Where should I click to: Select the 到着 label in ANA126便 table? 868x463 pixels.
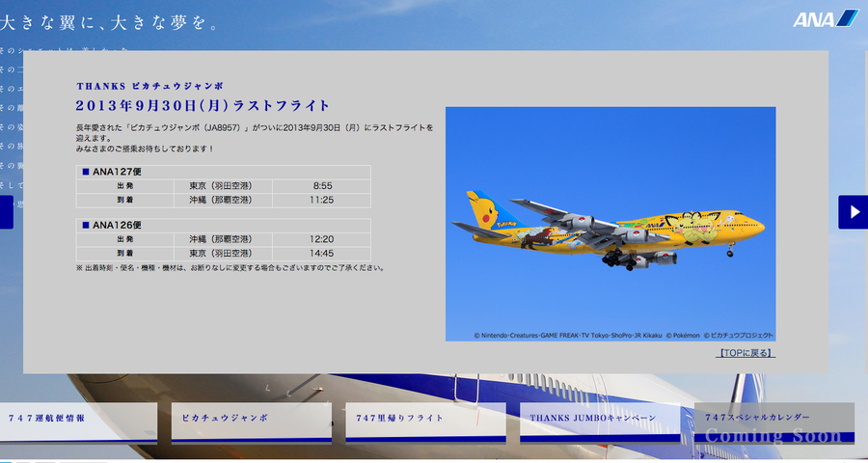(x=125, y=253)
